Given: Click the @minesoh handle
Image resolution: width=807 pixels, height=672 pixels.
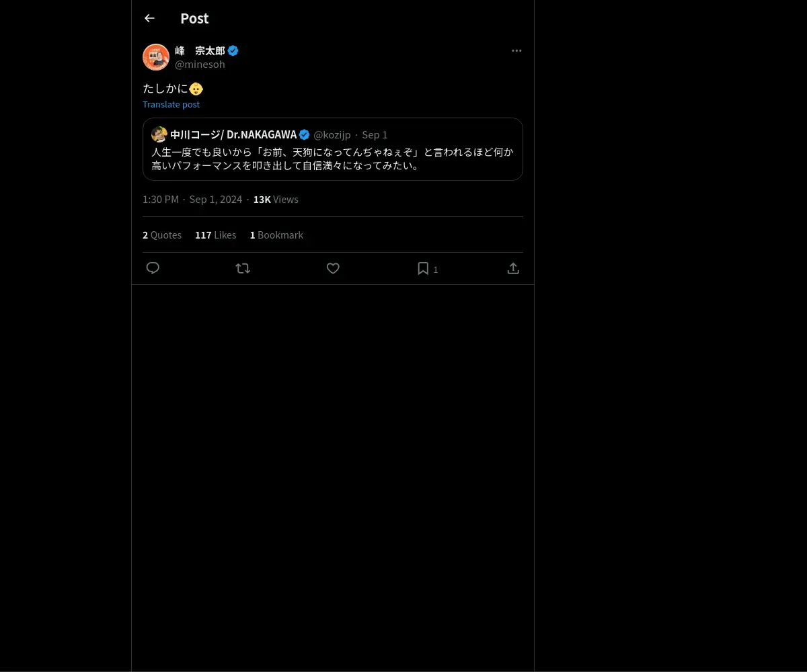Looking at the screenshot, I should (200, 65).
